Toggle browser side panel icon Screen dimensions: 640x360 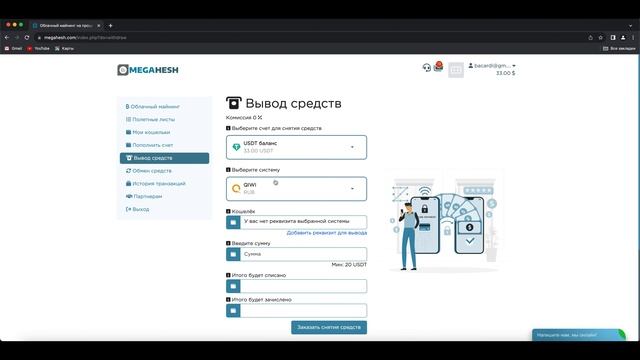point(613,38)
